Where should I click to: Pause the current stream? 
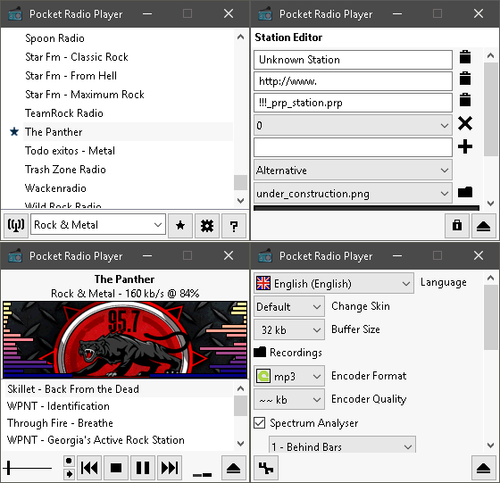pyautogui.click(x=143, y=468)
